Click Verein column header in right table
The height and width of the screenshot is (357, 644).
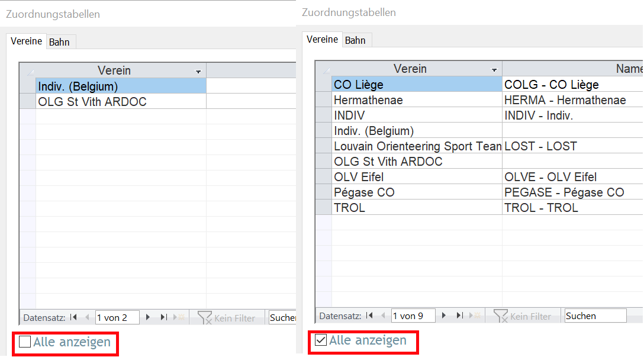click(417, 69)
